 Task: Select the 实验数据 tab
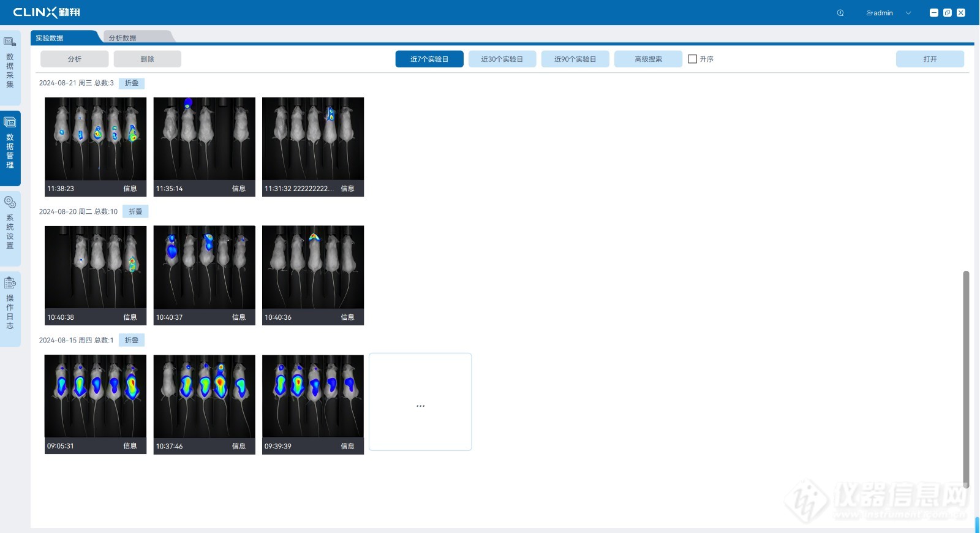(50, 38)
